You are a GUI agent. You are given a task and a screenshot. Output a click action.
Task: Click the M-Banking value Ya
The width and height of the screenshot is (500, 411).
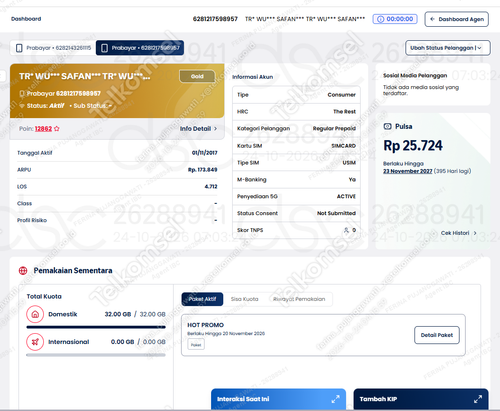(x=352, y=180)
